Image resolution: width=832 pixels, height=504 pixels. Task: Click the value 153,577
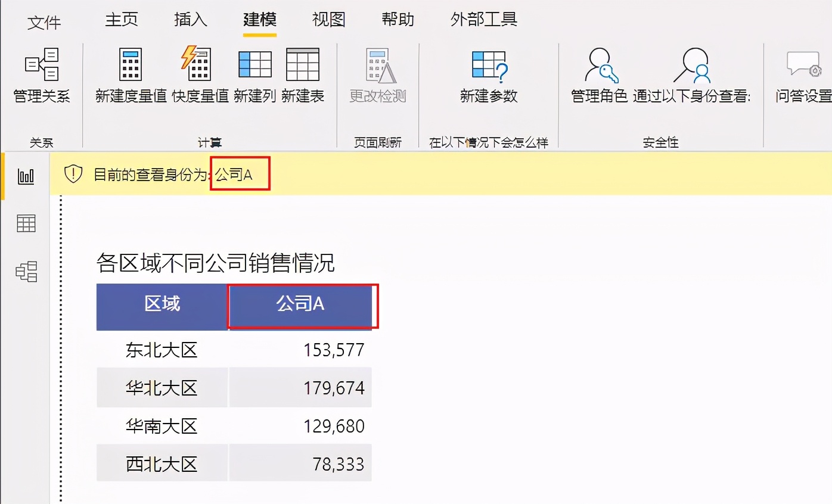tap(334, 350)
